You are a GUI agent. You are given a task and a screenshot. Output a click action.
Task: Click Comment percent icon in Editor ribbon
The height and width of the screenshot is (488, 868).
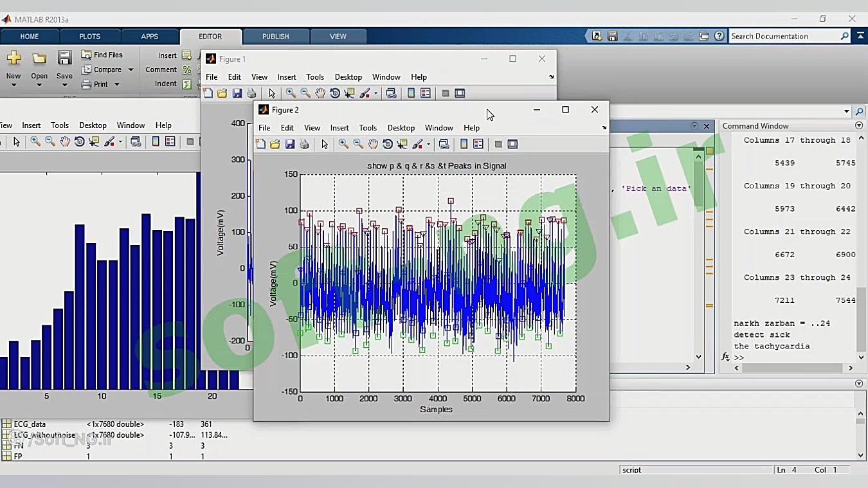pos(186,69)
